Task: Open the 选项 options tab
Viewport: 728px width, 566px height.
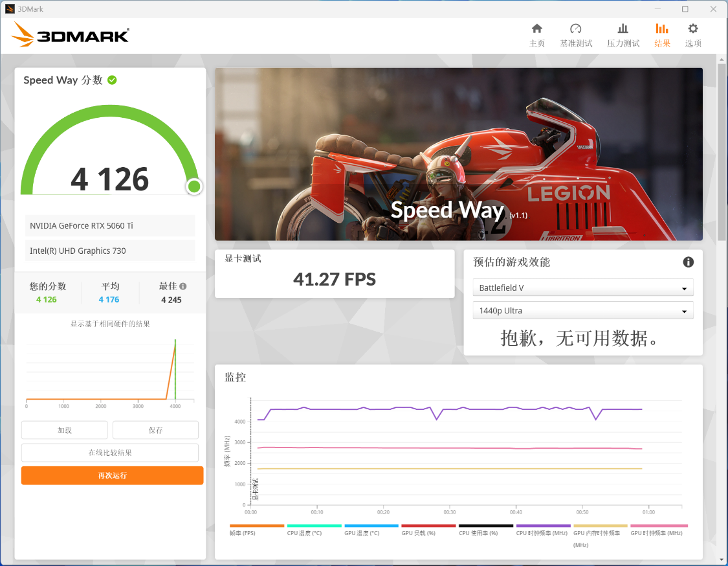Action: coord(692,36)
